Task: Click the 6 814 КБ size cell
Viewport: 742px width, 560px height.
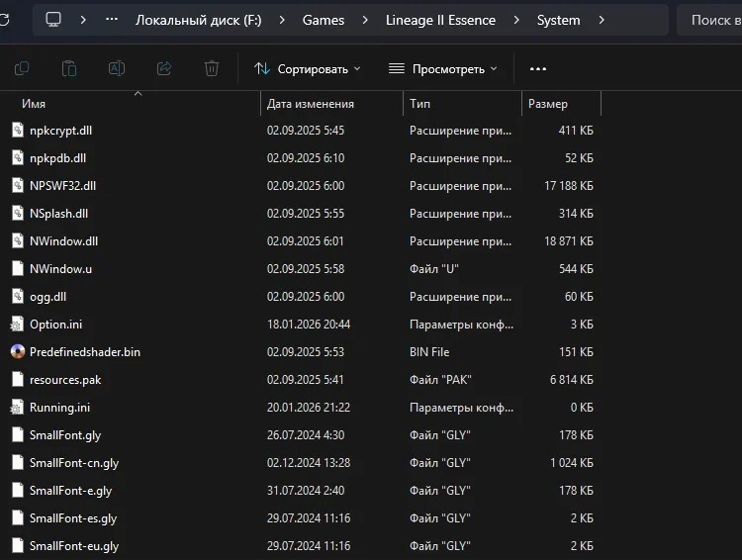Action: pos(572,380)
